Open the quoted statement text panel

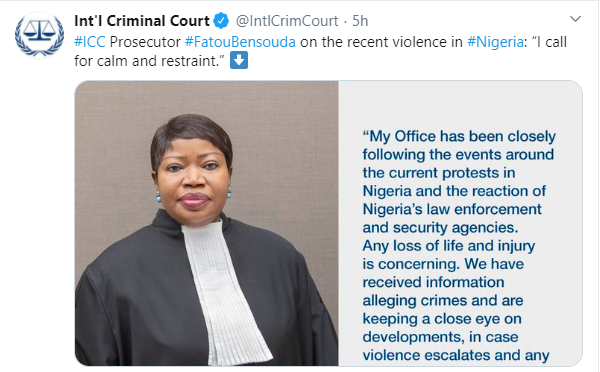coord(460,223)
